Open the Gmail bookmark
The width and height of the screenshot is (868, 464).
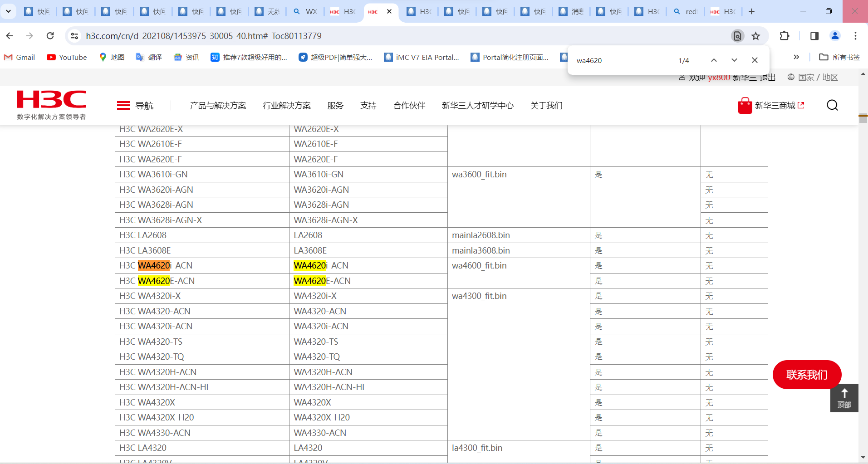[x=20, y=57]
